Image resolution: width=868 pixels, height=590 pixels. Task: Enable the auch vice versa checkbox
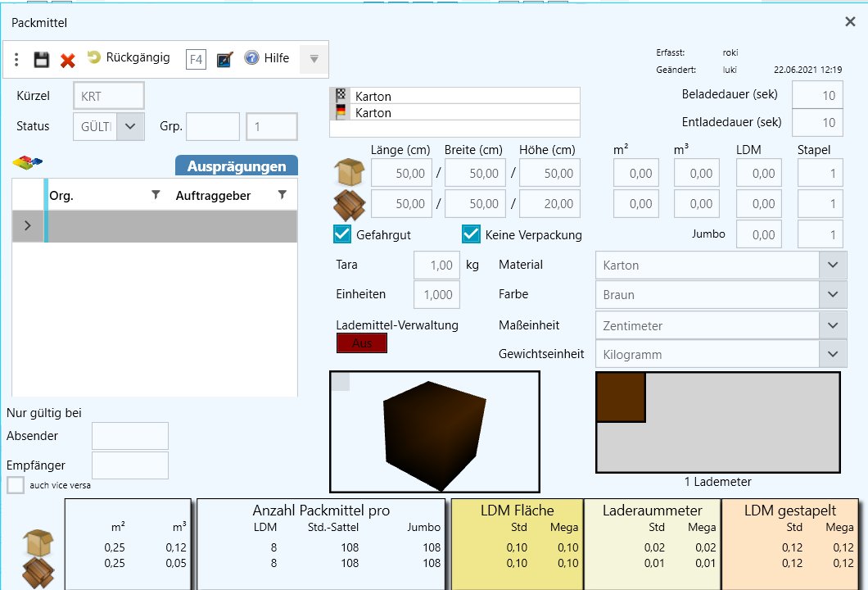[16, 485]
